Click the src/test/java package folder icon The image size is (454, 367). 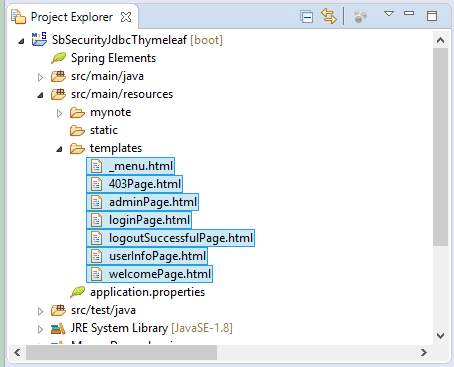point(58,310)
